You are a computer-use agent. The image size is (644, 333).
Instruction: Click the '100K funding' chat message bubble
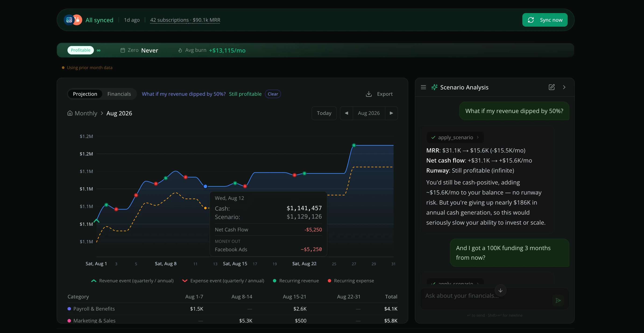[x=509, y=252]
